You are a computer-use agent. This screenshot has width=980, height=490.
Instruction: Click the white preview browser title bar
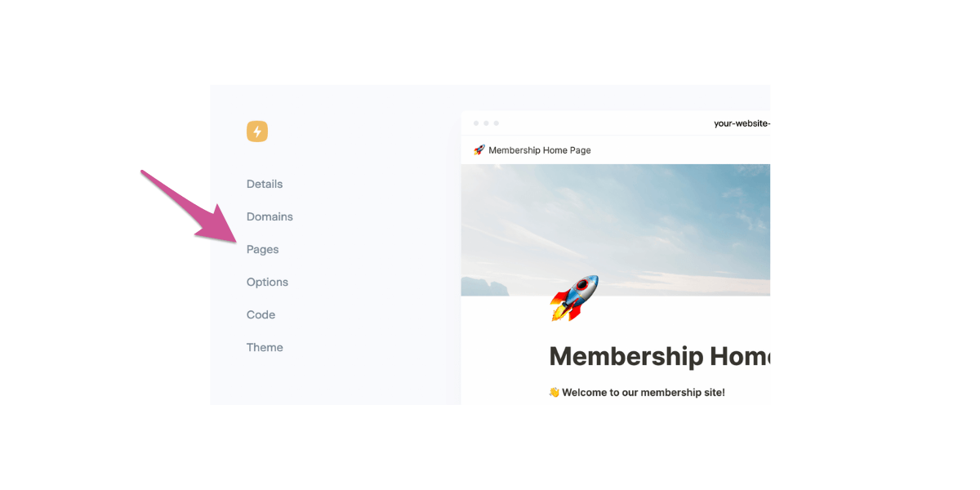[616, 123]
